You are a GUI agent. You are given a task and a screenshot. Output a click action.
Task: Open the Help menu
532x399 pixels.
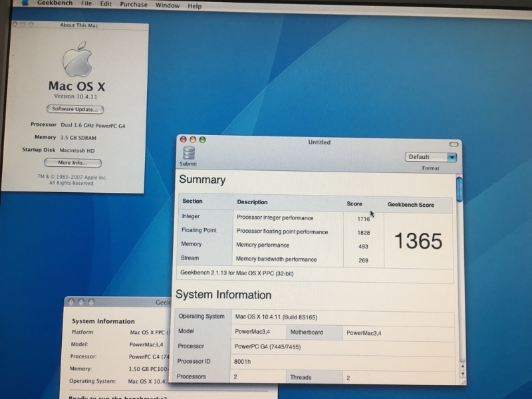click(194, 6)
